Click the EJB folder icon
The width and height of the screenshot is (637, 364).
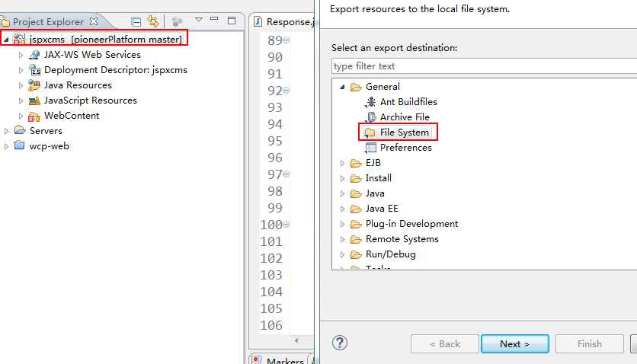(356, 163)
